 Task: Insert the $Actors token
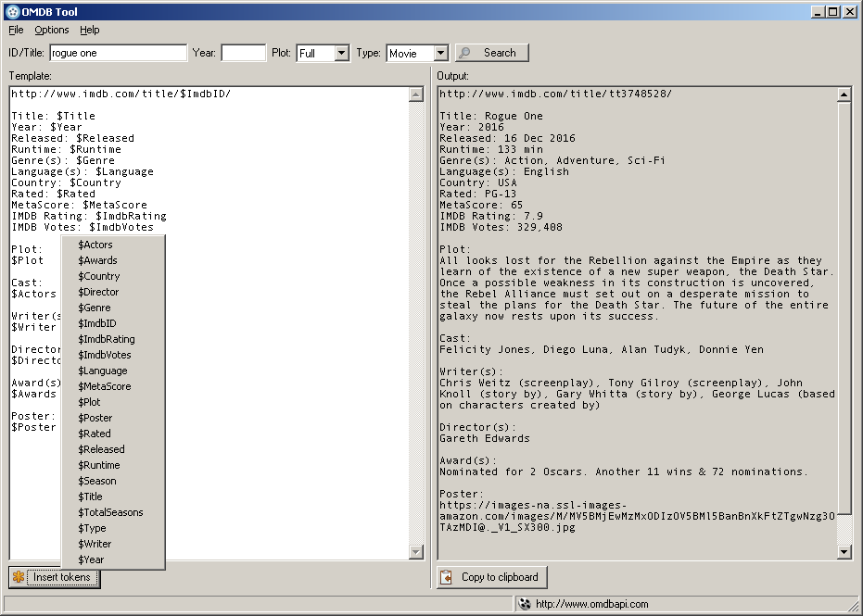113,245
